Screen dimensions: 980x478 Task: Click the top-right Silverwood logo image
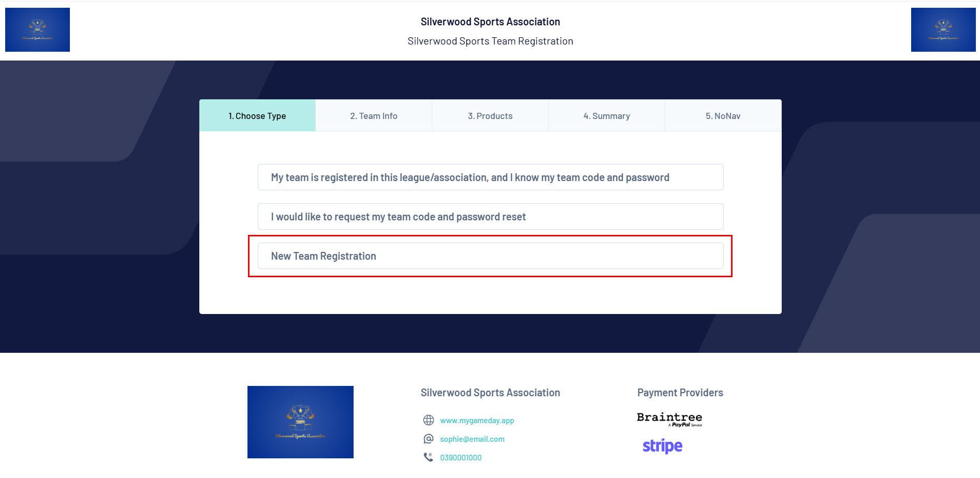943,29
